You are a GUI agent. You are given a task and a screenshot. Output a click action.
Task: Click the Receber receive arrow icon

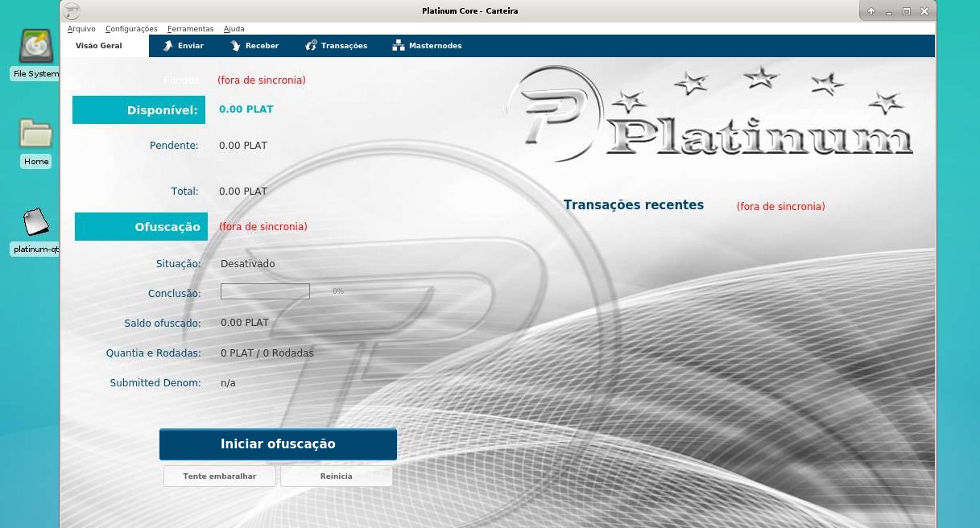pos(235,46)
